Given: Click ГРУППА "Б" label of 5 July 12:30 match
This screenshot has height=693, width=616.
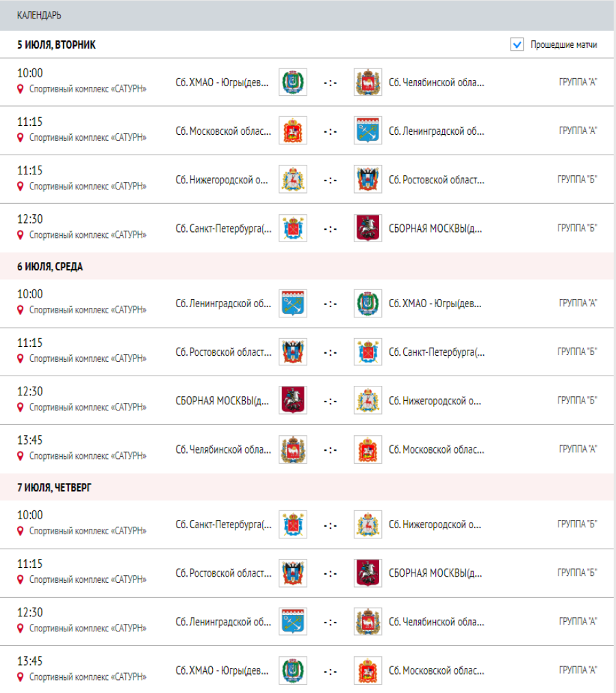Looking at the screenshot, I should (x=577, y=228).
